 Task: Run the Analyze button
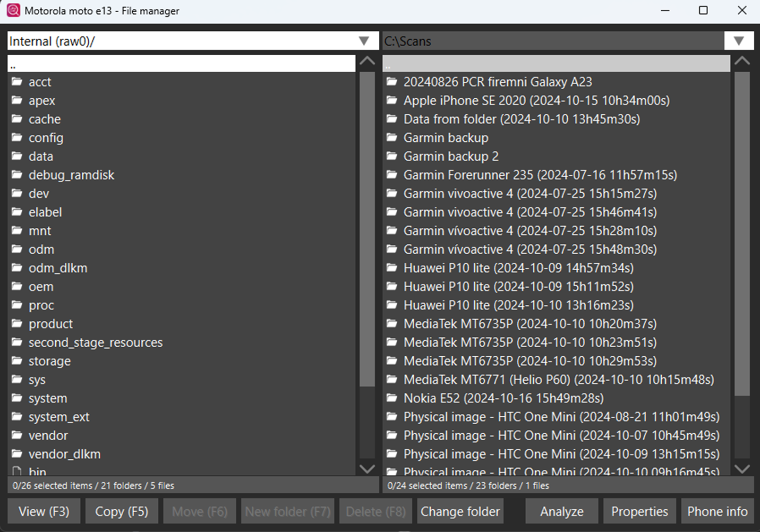562,512
